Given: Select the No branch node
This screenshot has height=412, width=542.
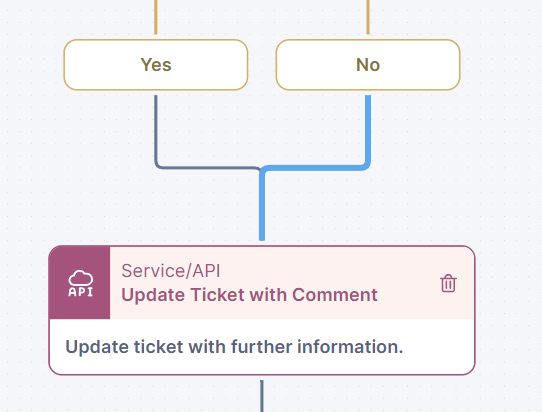Looking at the screenshot, I should pyautogui.click(x=368, y=65).
